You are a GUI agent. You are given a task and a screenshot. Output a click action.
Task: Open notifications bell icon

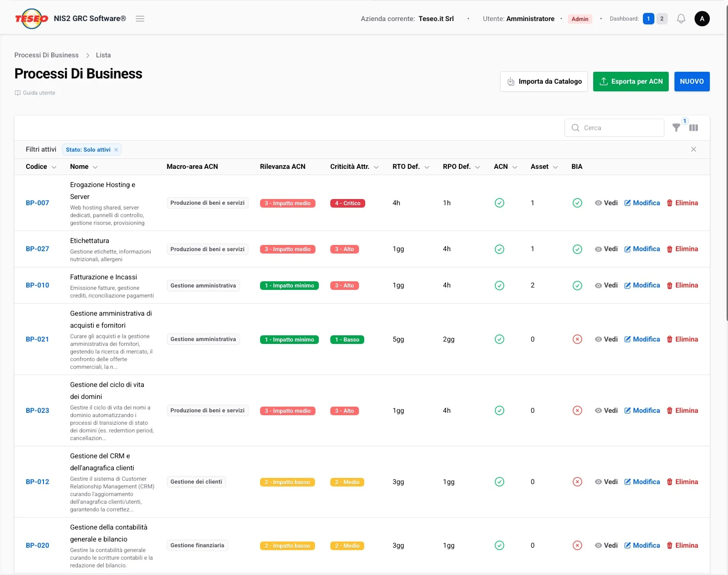(x=681, y=19)
